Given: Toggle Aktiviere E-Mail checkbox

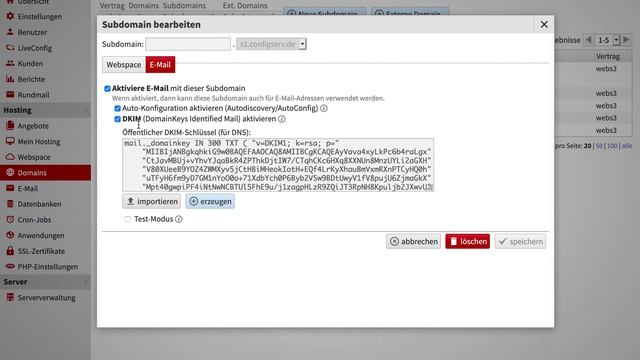Looking at the screenshot, I should click(107, 89).
